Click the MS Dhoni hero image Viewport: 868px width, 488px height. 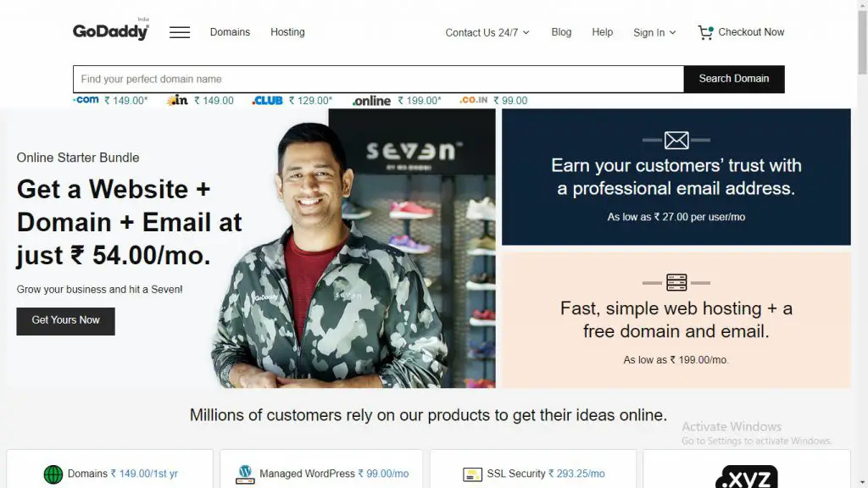pyautogui.click(x=353, y=248)
